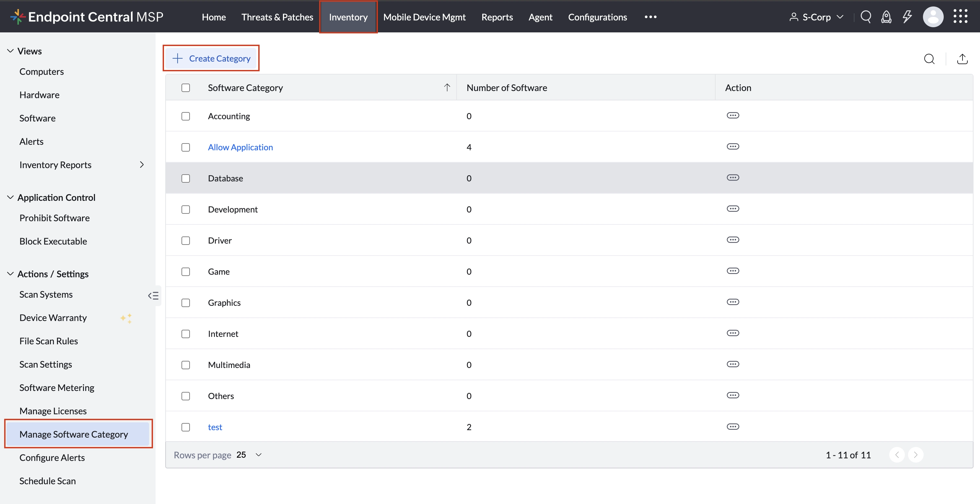
Task: Open the S-Corp customer dropdown
Action: (816, 17)
